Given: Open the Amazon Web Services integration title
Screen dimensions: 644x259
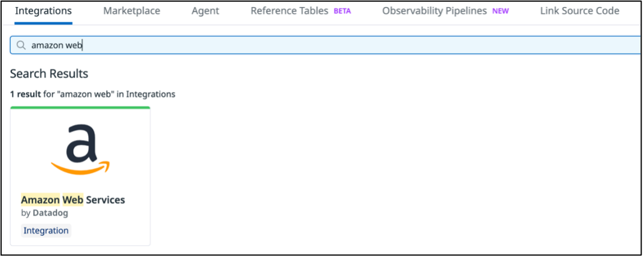Looking at the screenshot, I should (73, 200).
